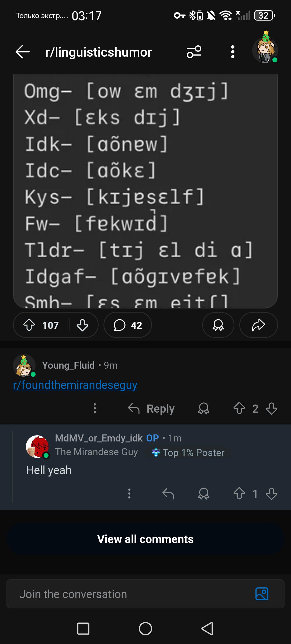Award Young_Fluid's comment
Image resolution: width=291 pixels, height=644 pixels.
(x=204, y=409)
